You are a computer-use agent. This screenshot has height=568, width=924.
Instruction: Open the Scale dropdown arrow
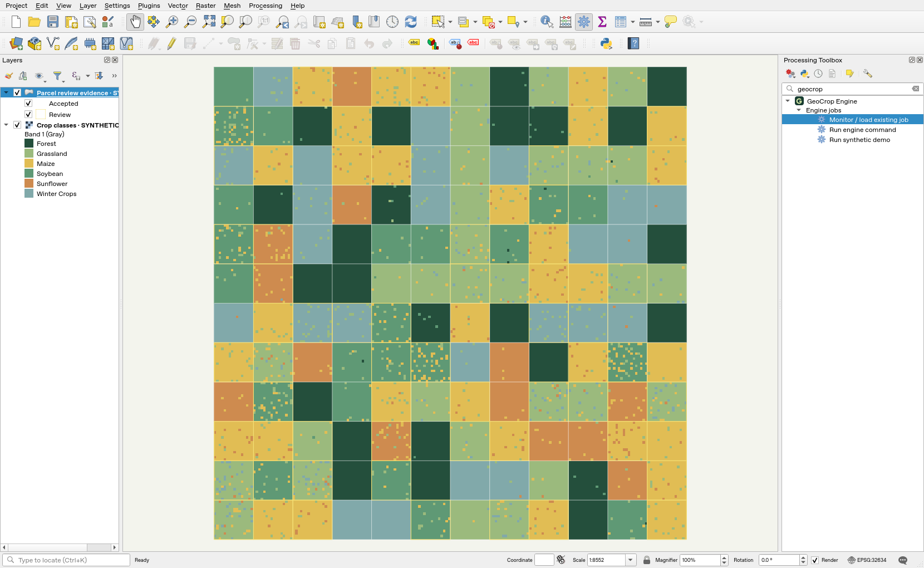[x=631, y=560]
